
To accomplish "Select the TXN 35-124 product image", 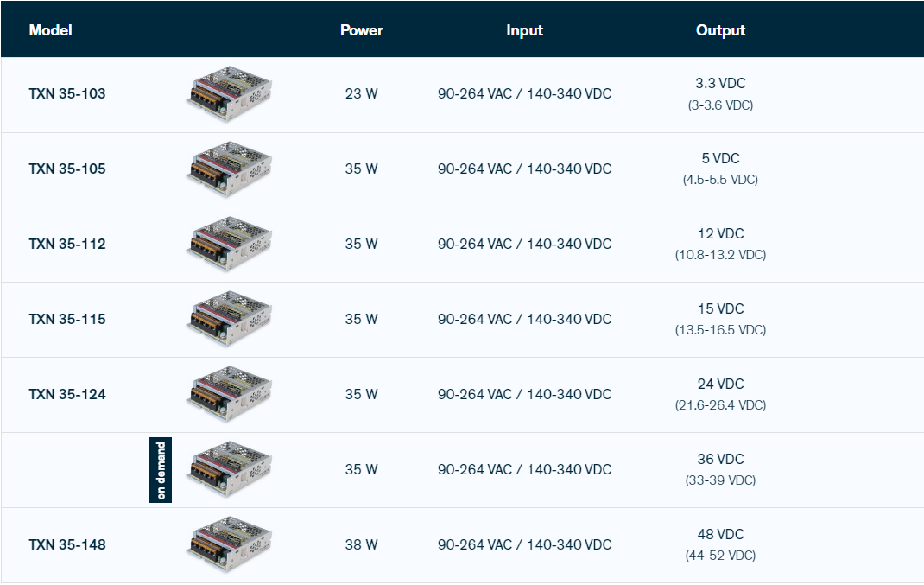I will pos(229,395).
